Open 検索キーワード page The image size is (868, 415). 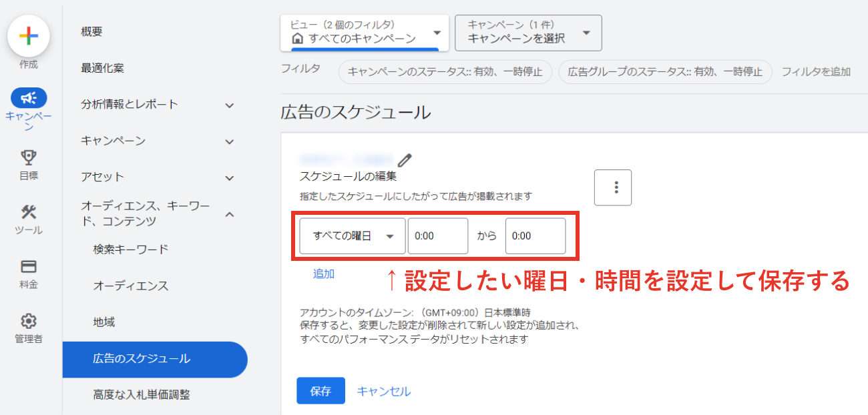[x=131, y=250]
